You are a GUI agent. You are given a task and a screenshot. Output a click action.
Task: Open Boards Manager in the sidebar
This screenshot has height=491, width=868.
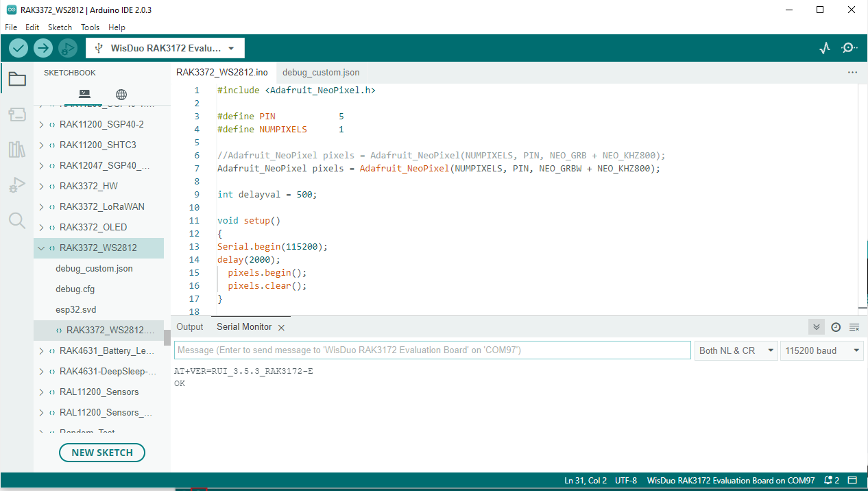click(x=17, y=115)
